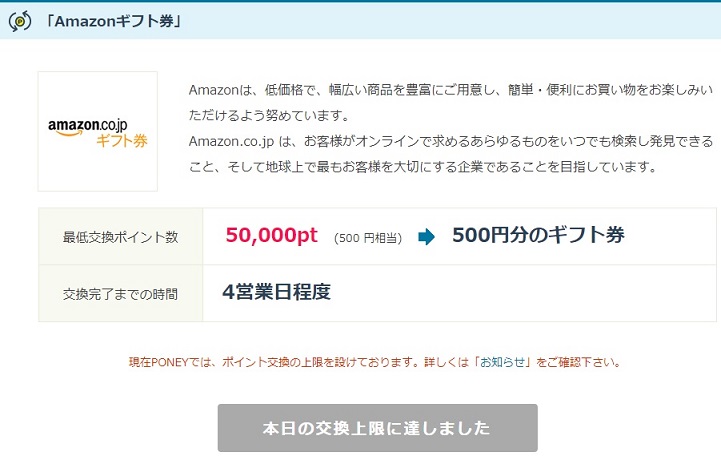This screenshot has width=721, height=460.
Task: Click the をご確認下さい text after the link
Action: point(577,362)
